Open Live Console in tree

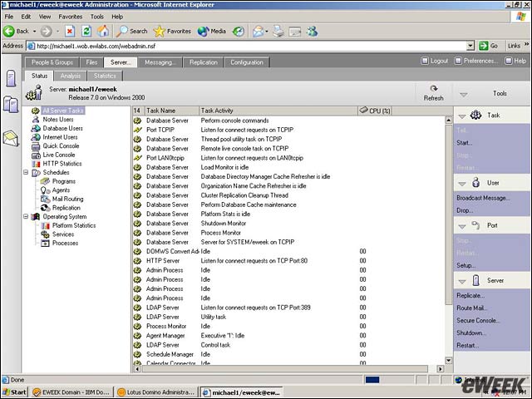(x=59, y=155)
